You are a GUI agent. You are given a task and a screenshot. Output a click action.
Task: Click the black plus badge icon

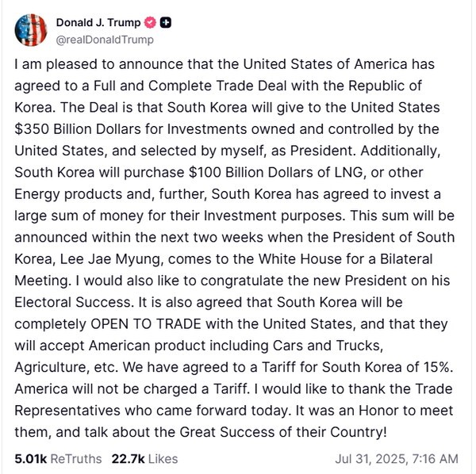point(166,23)
